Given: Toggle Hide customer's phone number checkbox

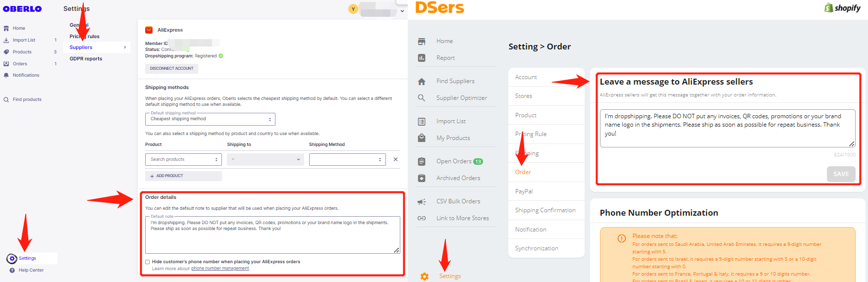Looking at the screenshot, I should click(148, 262).
